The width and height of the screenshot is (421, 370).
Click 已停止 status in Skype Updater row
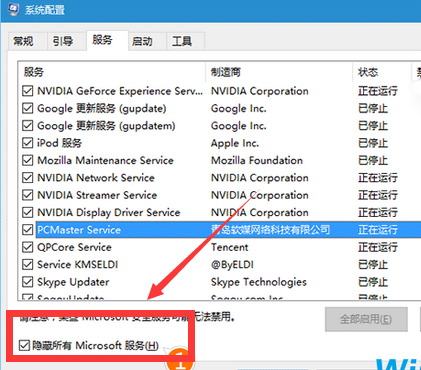point(373,282)
